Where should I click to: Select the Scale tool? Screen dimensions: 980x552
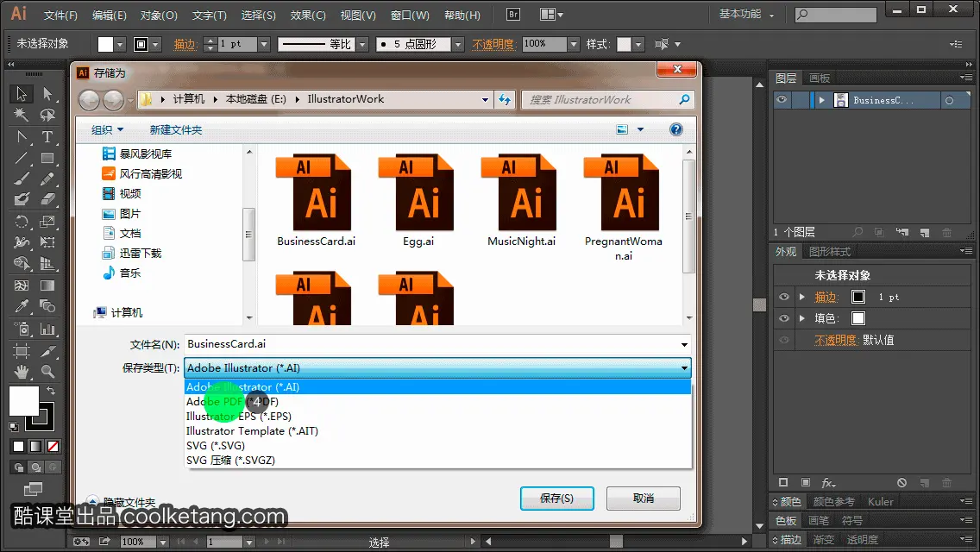47,222
